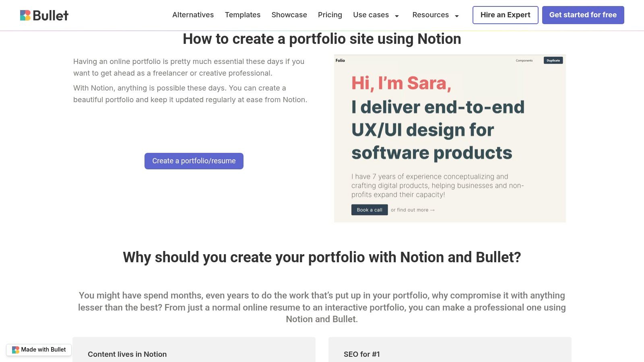The height and width of the screenshot is (362, 644).
Task: Click the paragraph starting 'You might have spend months'
Action: coord(322,307)
